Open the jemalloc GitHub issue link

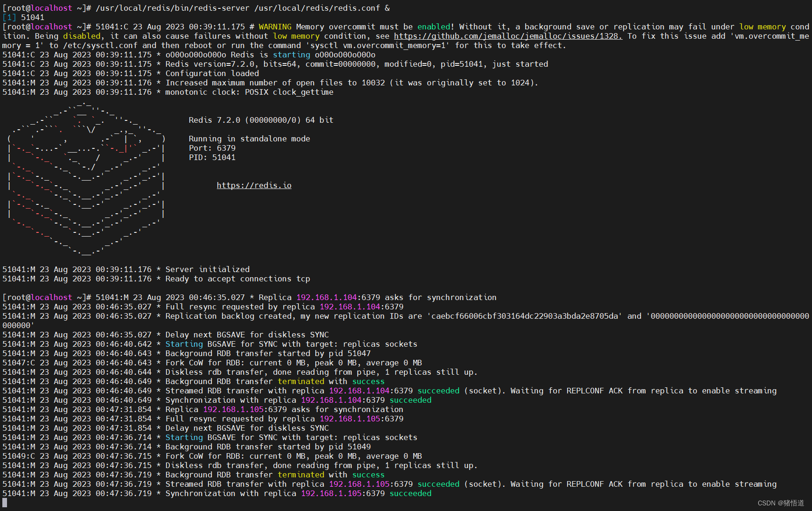508,36
